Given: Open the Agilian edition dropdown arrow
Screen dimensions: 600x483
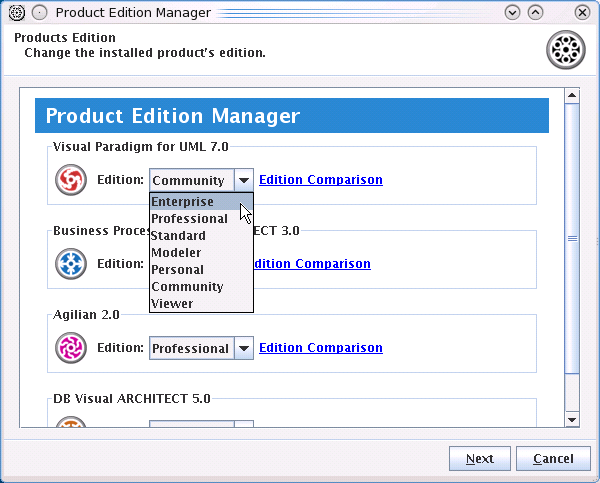Looking at the screenshot, I should 244,348.
